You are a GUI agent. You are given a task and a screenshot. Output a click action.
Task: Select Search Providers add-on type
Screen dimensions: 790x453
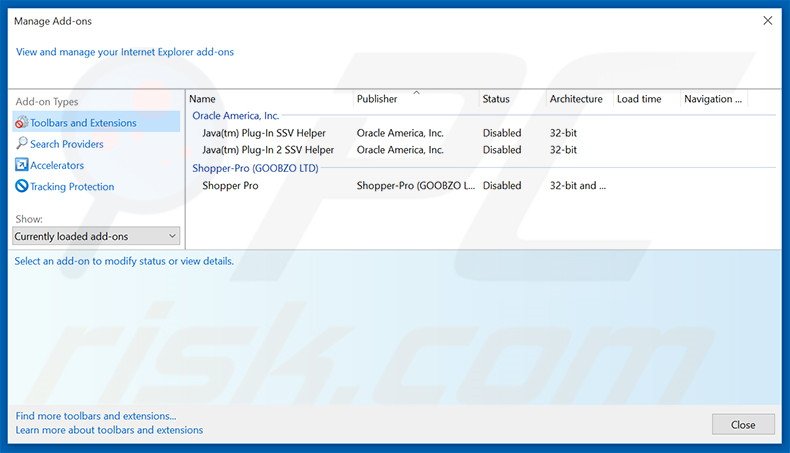click(67, 144)
